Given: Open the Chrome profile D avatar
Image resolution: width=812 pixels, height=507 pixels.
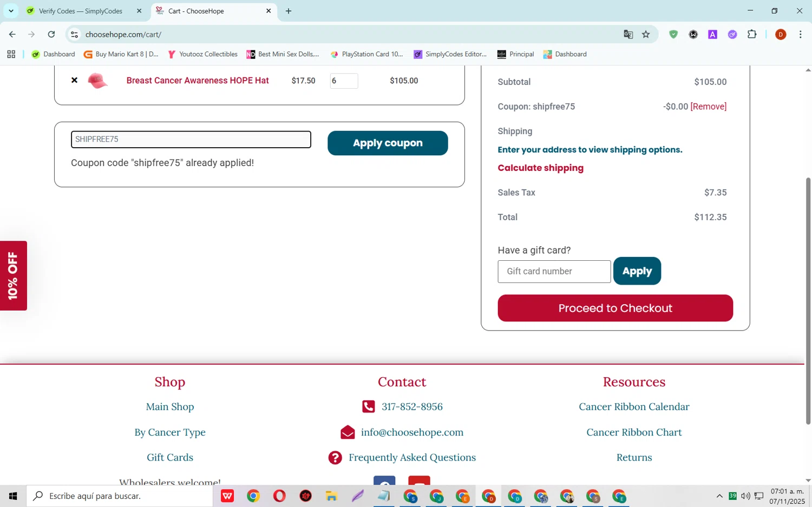Looking at the screenshot, I should 781,34.
